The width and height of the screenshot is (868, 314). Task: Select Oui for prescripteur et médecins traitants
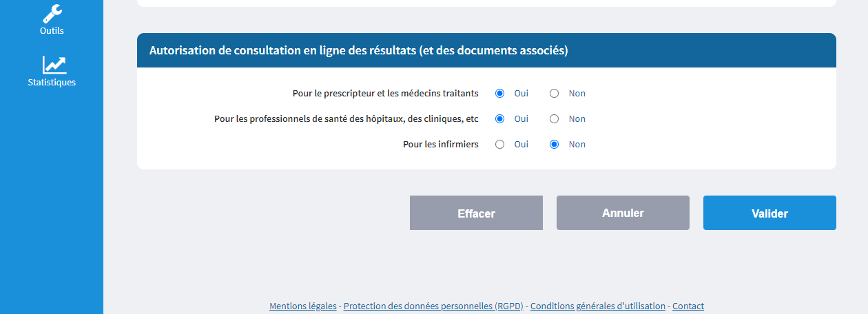tap(500, 94)
